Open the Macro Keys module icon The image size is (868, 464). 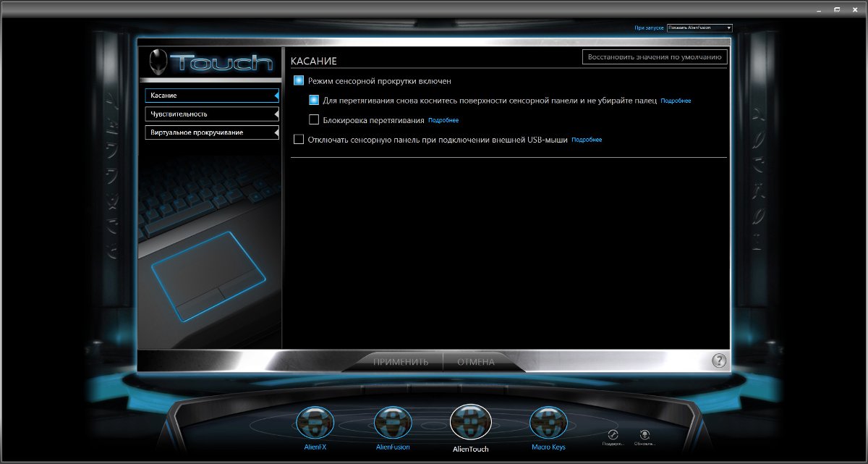coord(548,424)
